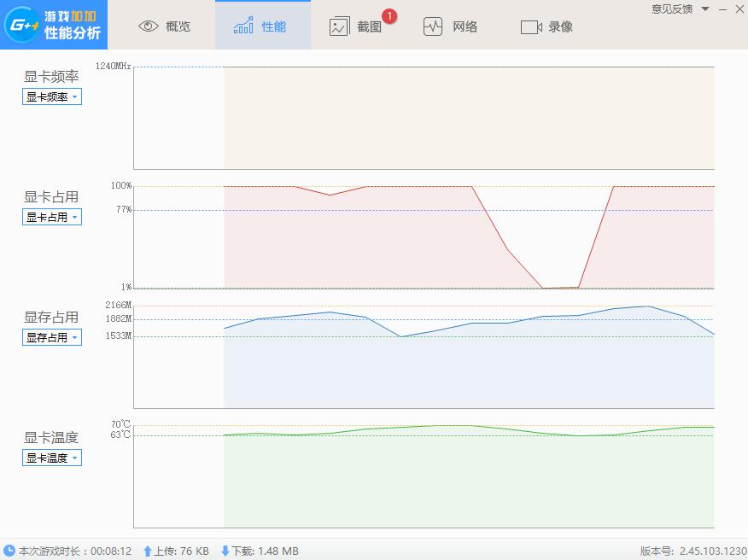
Task: Open the 显卡占用 metric dropdown
Action: coord(51,217)
